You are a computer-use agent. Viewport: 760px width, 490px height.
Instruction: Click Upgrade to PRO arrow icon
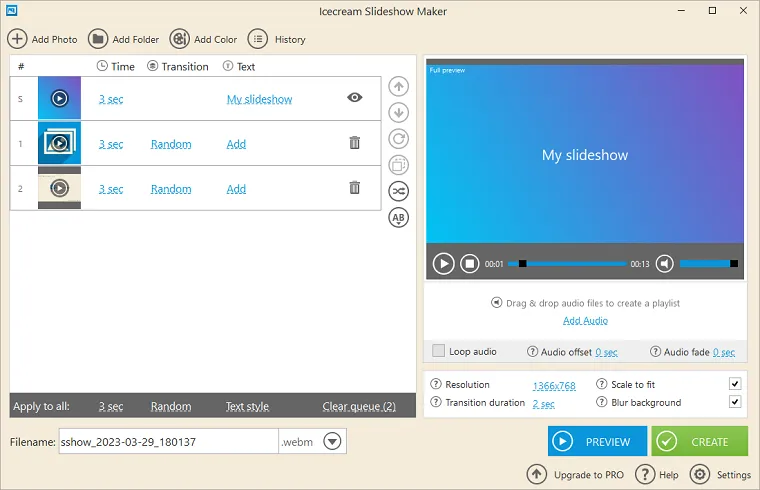tap(537, 474)
